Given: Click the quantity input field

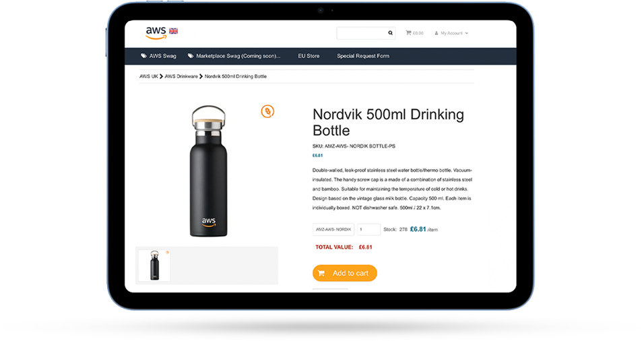Looking at the screenshot, I should pos(368,229).
